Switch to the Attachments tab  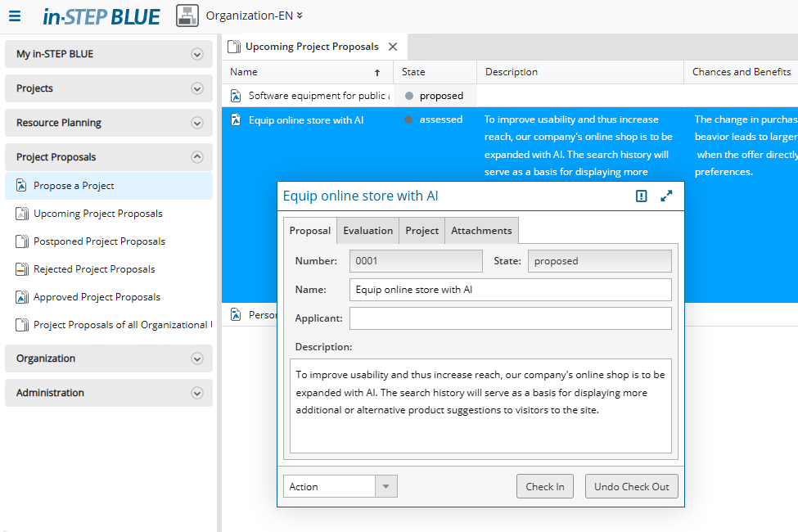point(481,231)
